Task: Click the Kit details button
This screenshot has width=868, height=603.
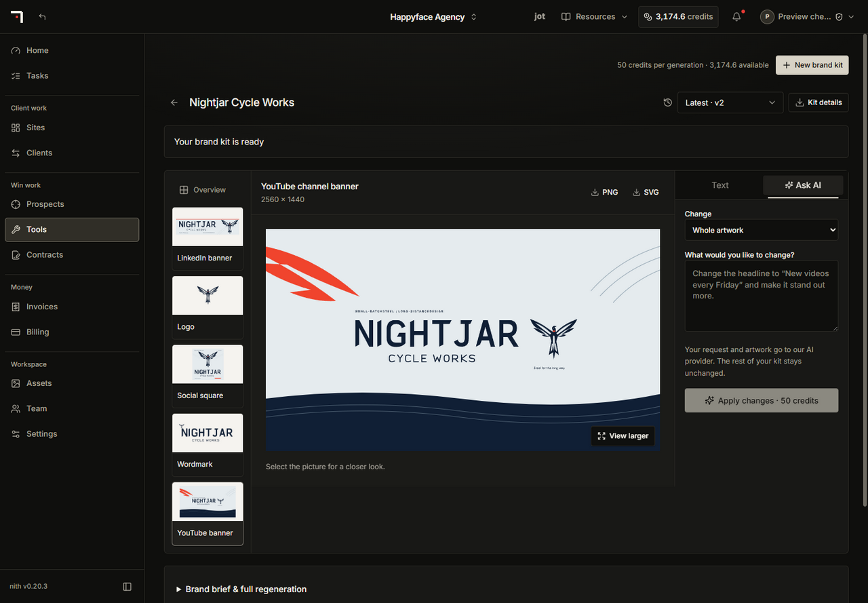Action: click(x=818, y=102)
